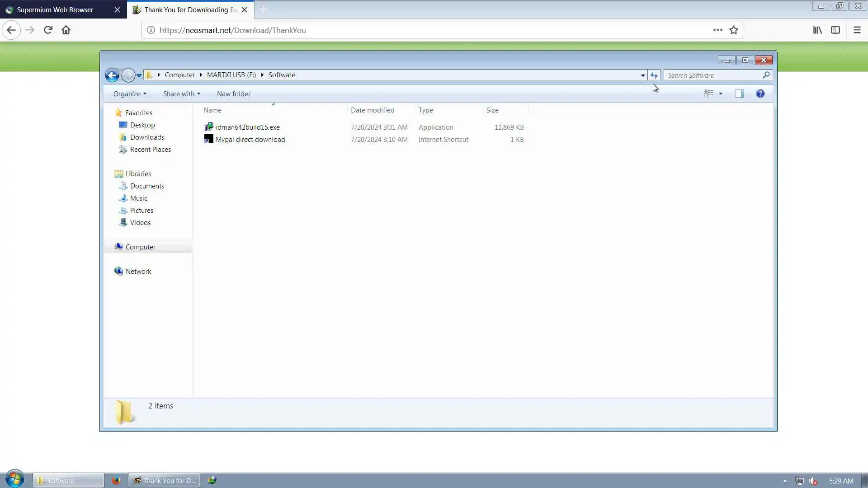Open the browser hamburger menu

(x=857, y=30)
